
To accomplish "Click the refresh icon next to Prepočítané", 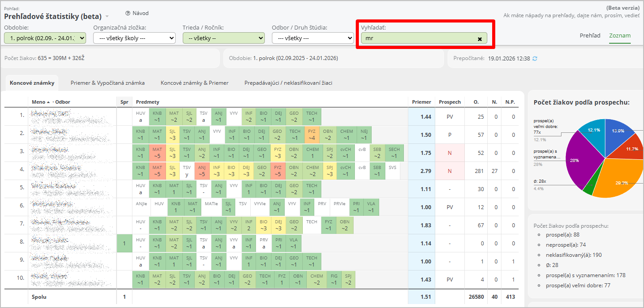I will click(535, 59).
